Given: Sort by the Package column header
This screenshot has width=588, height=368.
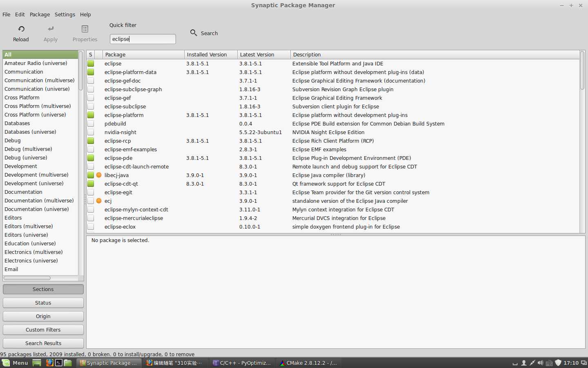Looking at the screenshot, I should click(143, 54).
